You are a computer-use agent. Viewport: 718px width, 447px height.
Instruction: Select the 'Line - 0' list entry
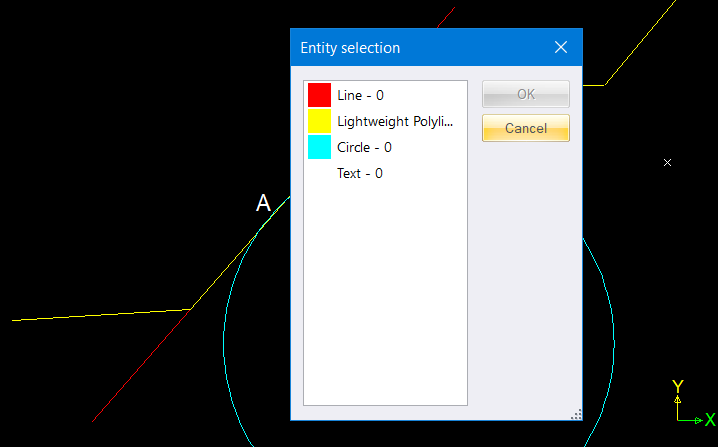(x=360, y=95)
